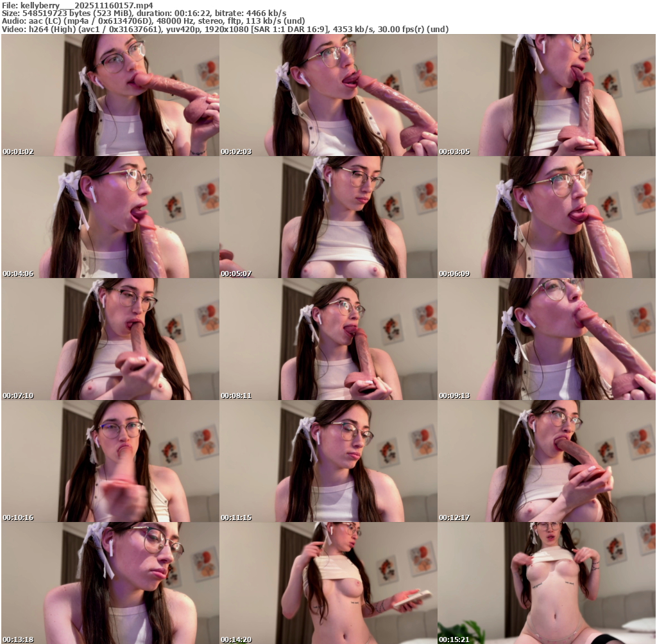Viewport: 657px width, 644px height.
Task: Pick the thumbnail frame stamped 00:15:21
Action: 547,583
